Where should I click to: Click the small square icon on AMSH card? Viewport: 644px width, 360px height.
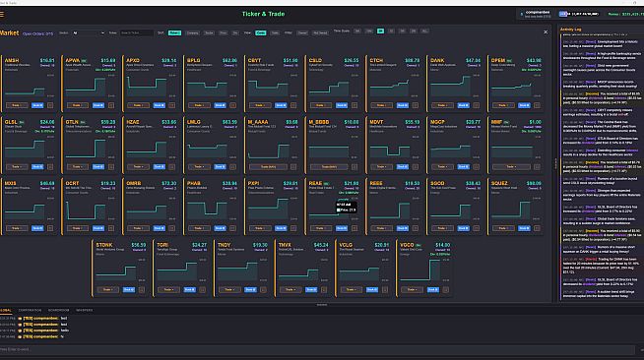(50, 105)
